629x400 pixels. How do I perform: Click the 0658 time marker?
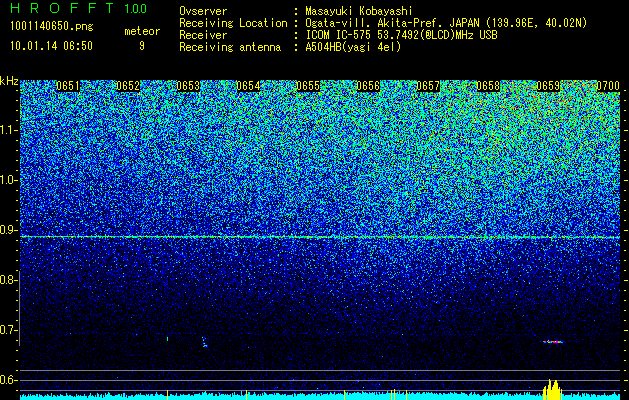488,86
